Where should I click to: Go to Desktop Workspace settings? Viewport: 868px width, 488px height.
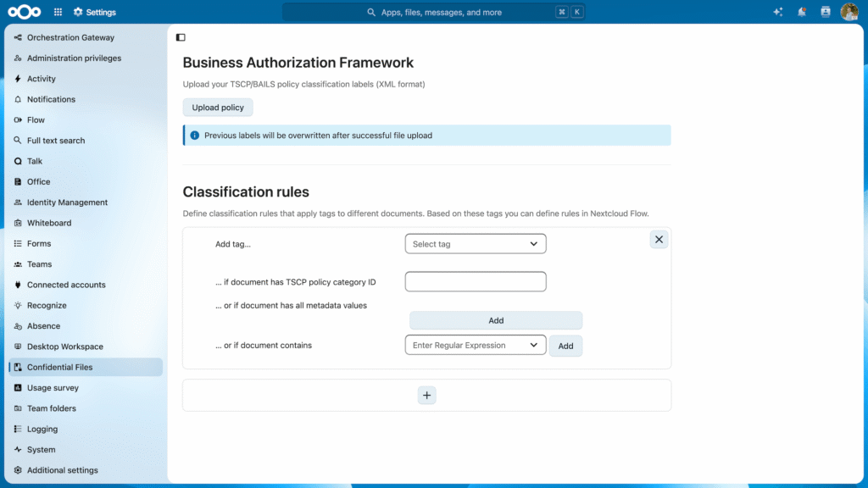[x=86, y=347]
